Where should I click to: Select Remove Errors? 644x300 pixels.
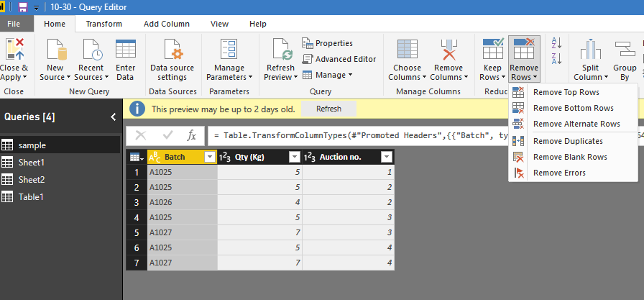coord(573,173)
